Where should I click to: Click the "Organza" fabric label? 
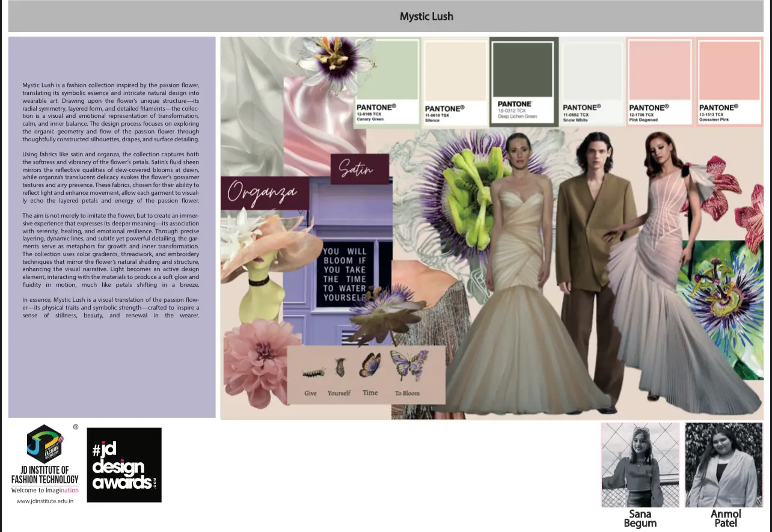265,193
